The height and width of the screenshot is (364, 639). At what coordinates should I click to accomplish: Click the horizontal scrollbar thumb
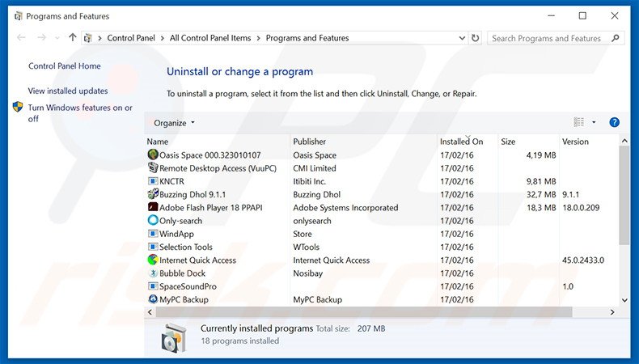click(364, 311)
